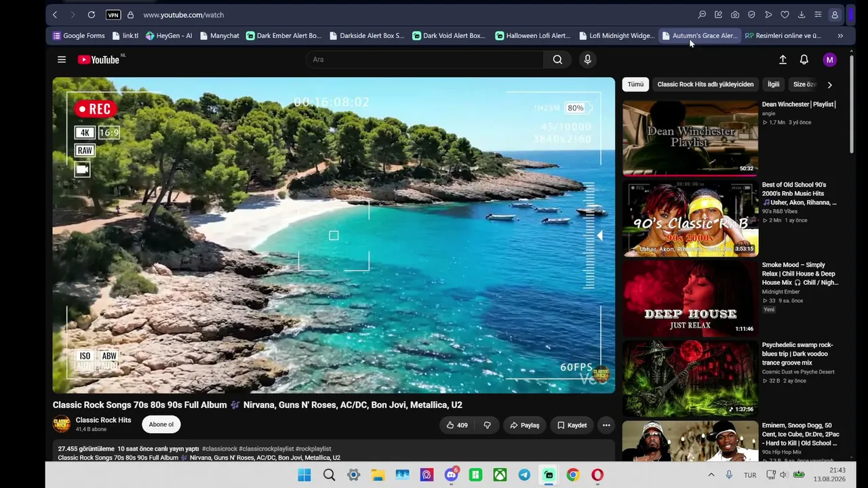Take a snapshot with the camera icon
The image size is (868, 488).
pyautogui.click(x=735, y=15)
